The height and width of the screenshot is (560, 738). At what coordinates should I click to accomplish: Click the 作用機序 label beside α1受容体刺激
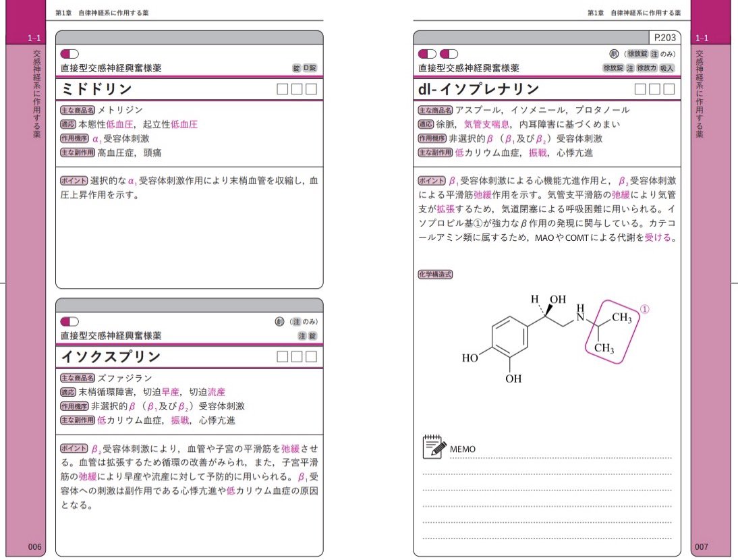(74, 138)
